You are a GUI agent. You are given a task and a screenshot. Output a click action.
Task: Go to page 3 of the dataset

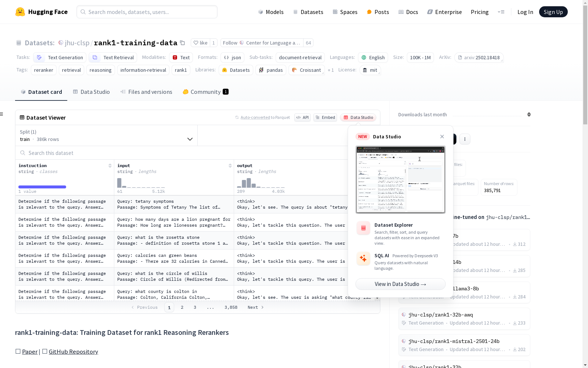[x=195, y=307]
